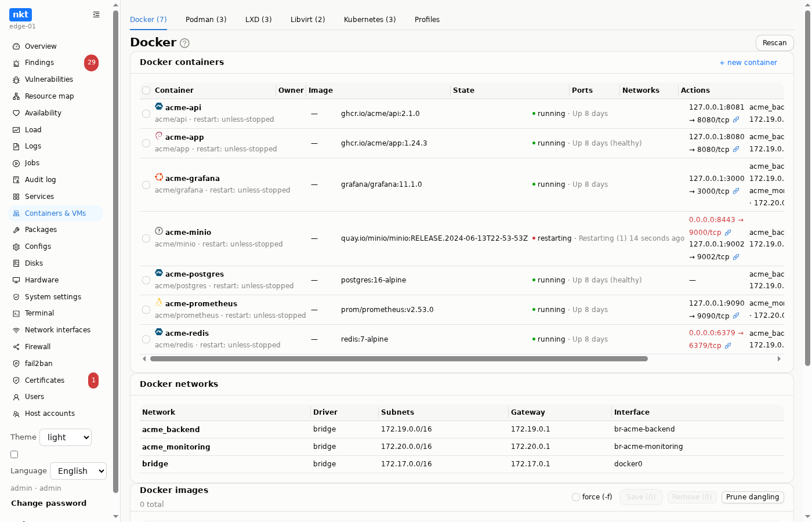
Task: Open the Theme dropdown
Action: pyautogui.click(x=66, y=437)
